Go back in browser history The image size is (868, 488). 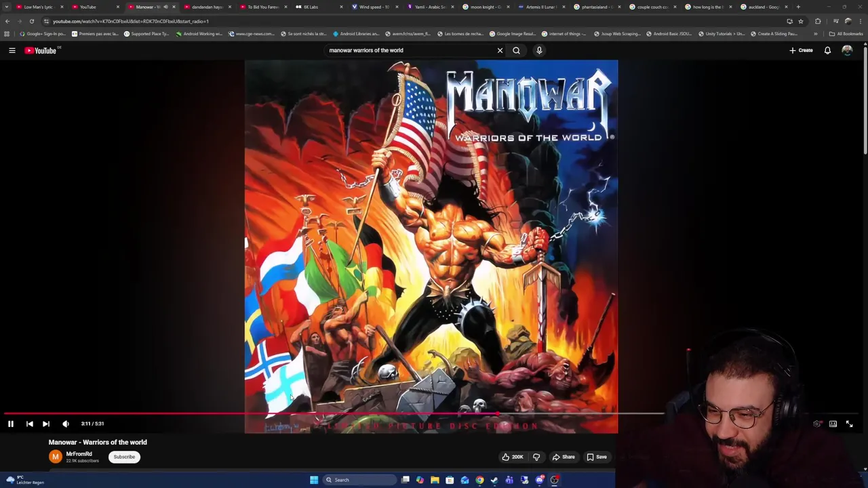[7, 21]
